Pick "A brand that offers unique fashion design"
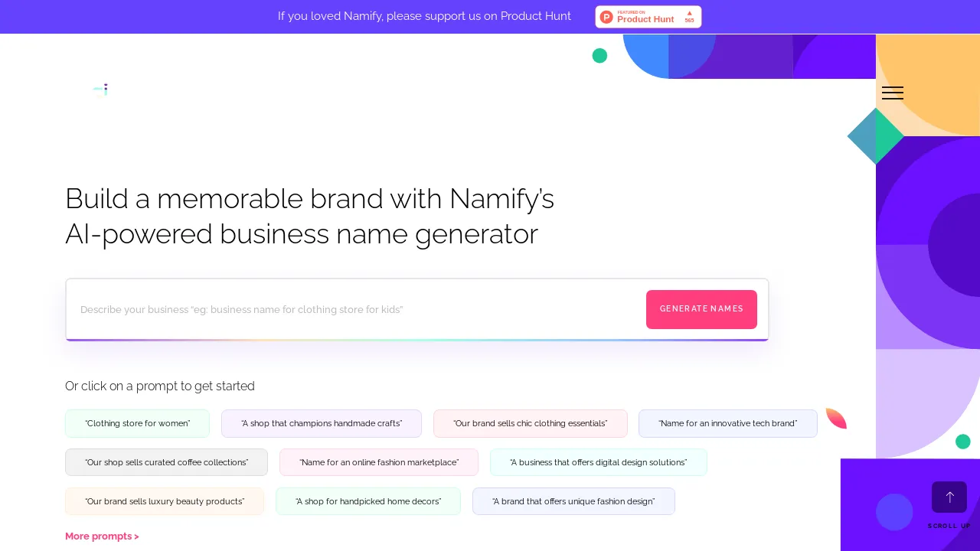 click(573, 501)
